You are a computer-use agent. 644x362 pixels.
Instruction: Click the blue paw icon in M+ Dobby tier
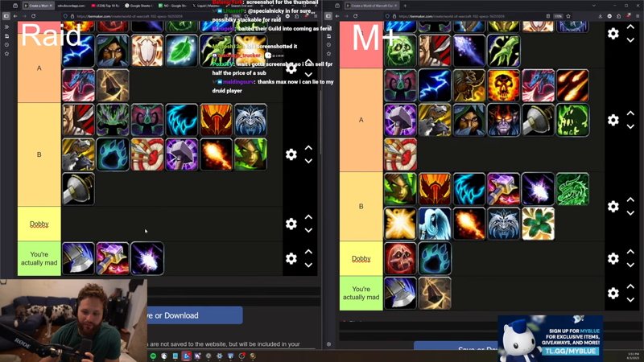(x=435, y=258)
